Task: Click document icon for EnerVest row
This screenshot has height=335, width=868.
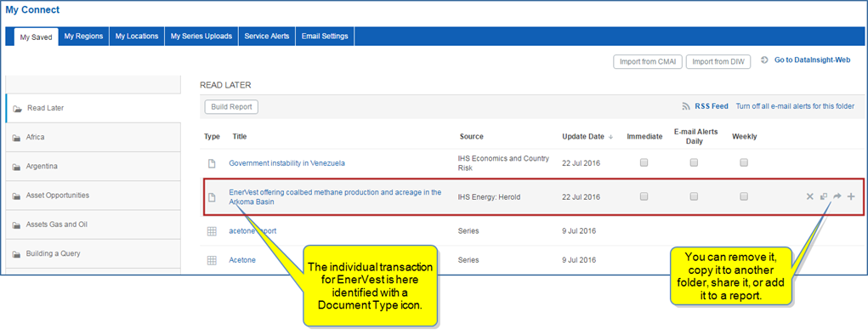Action: [211, 197]
